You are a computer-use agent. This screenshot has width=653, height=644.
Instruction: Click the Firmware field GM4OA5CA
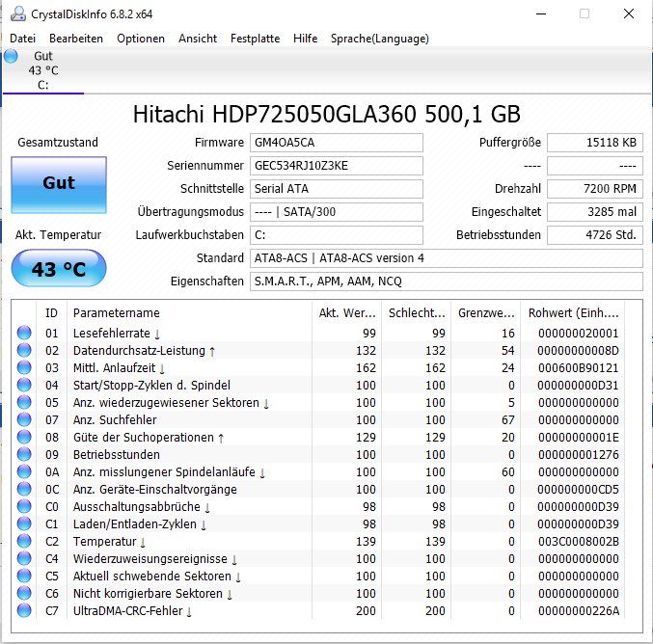(336, 143)
